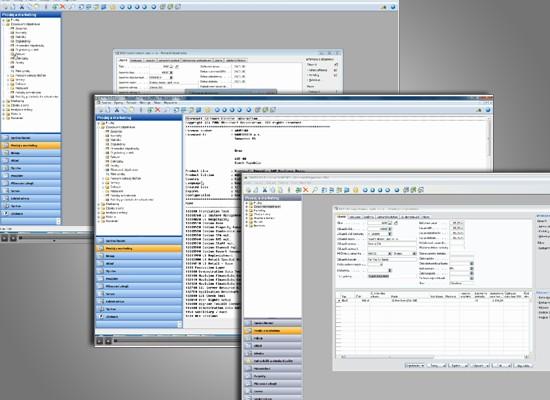
Task: Click the yellow sort icon in back-left window toolbar
Action: (x=113, y=7)
